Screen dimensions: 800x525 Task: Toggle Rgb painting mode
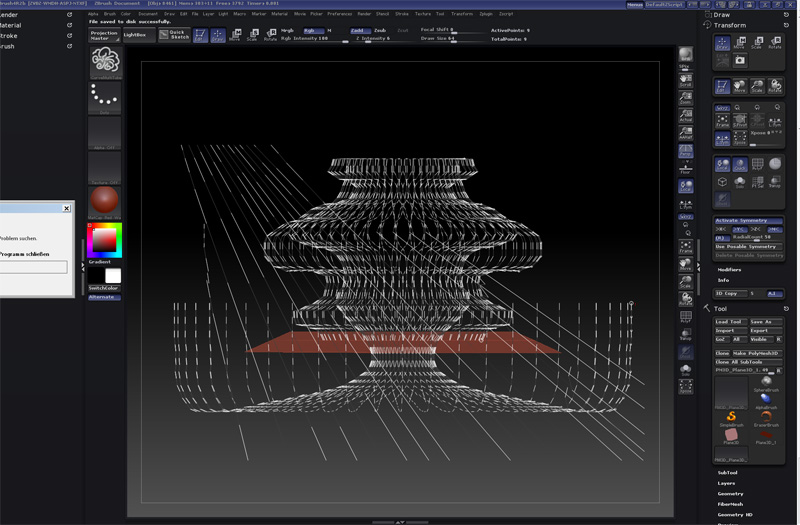[313, 31]
